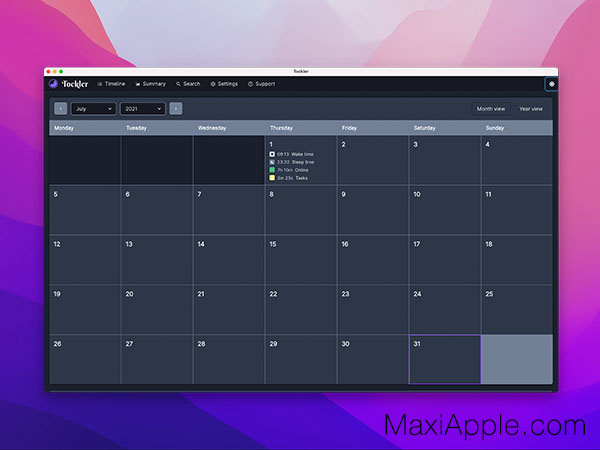
Task: Click the Monday column header
Action: point(85,128)
